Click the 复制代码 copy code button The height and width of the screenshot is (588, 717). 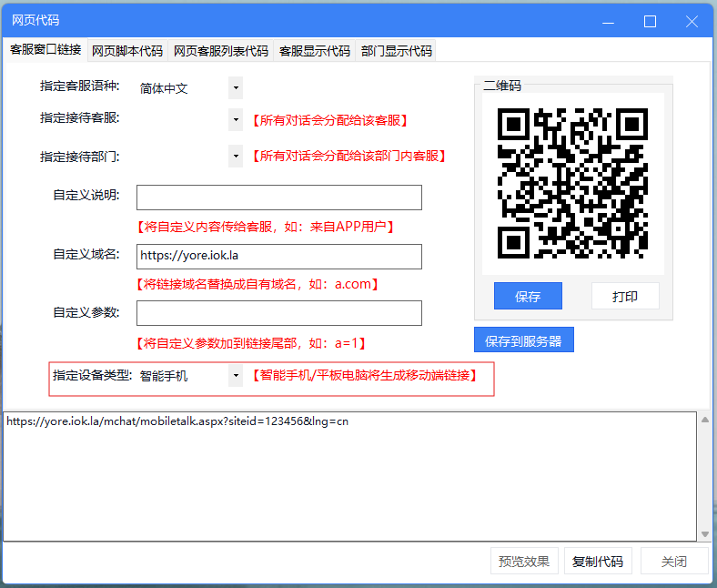(x=598, y=561)
